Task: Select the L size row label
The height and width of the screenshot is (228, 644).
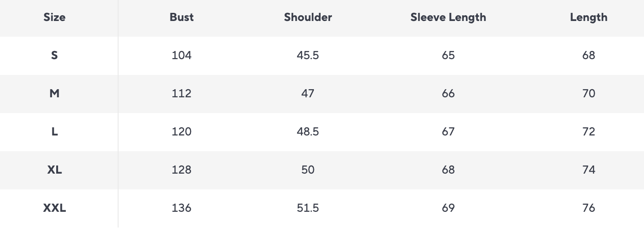Action: click(54, 132)
